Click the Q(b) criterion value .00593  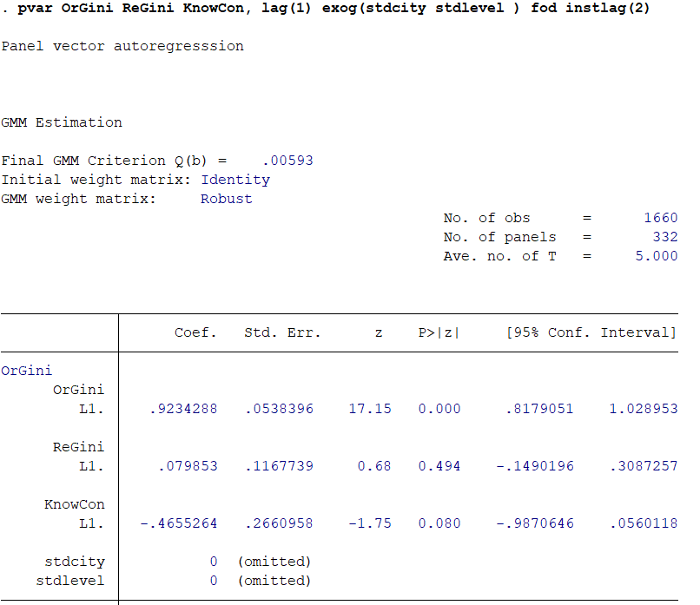pyautogui.click(x=287, y=161)
